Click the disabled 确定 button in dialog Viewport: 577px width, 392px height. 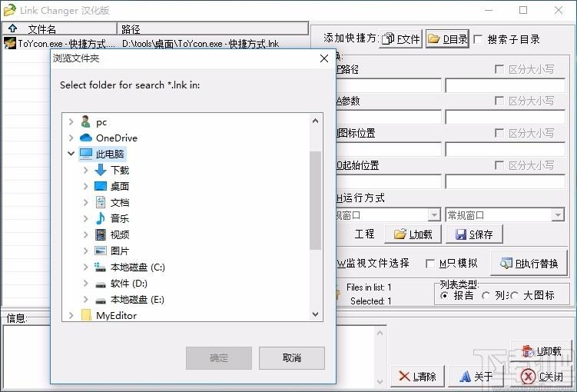click(219, 357)
